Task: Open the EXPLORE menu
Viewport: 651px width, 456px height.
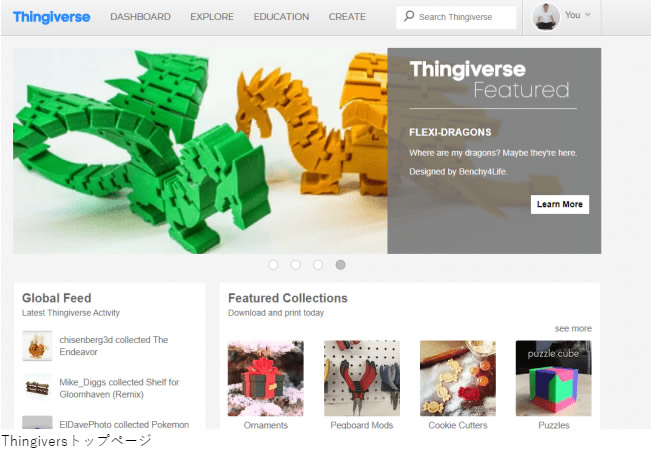Action: coord(212,17)
